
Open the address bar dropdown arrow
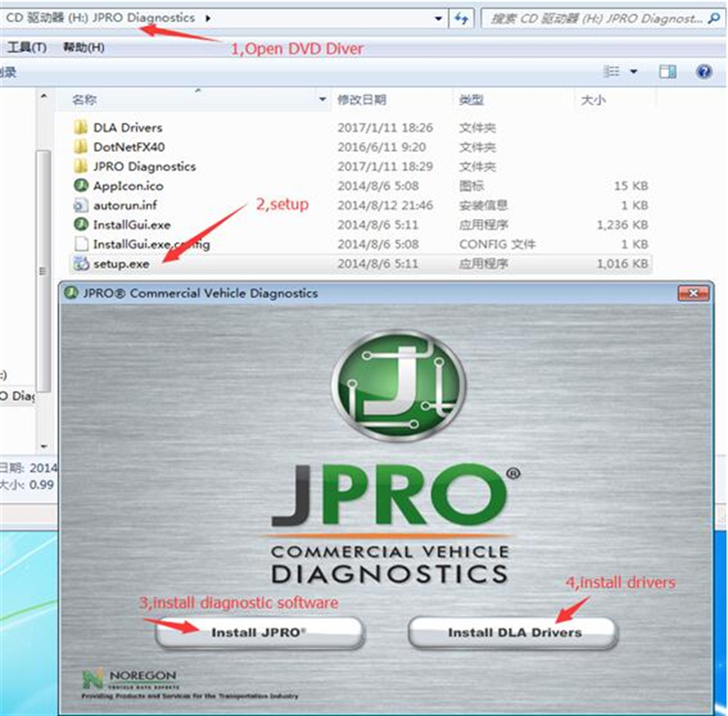tap(438, 17)
